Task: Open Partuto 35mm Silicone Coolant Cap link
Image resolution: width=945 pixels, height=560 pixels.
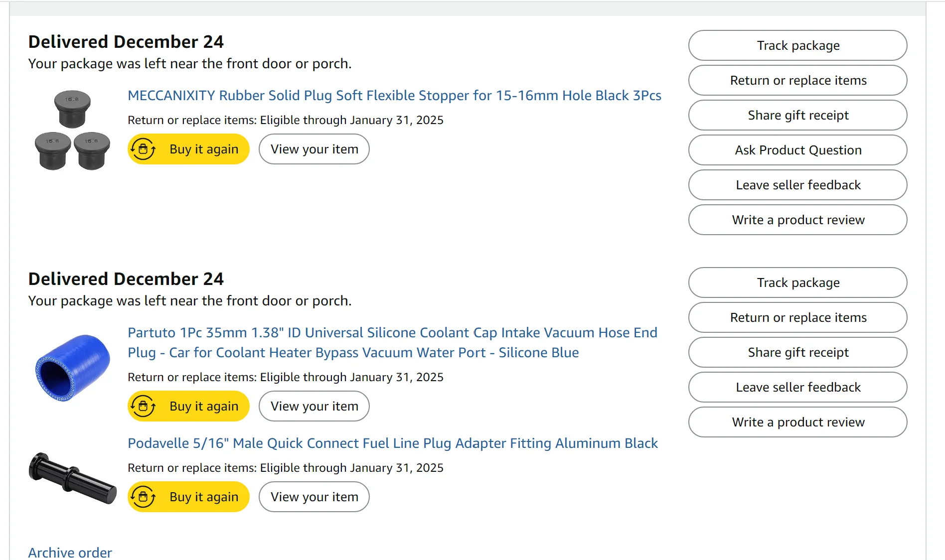Action: [392, 342]
